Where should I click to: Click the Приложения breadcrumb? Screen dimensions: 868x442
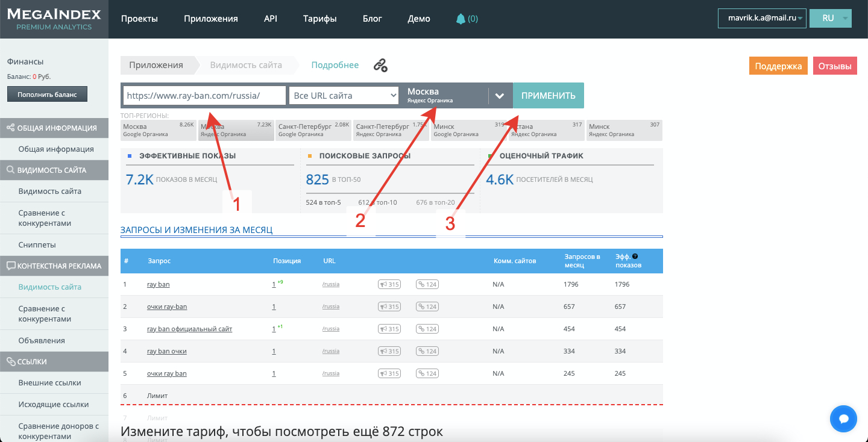156,65
